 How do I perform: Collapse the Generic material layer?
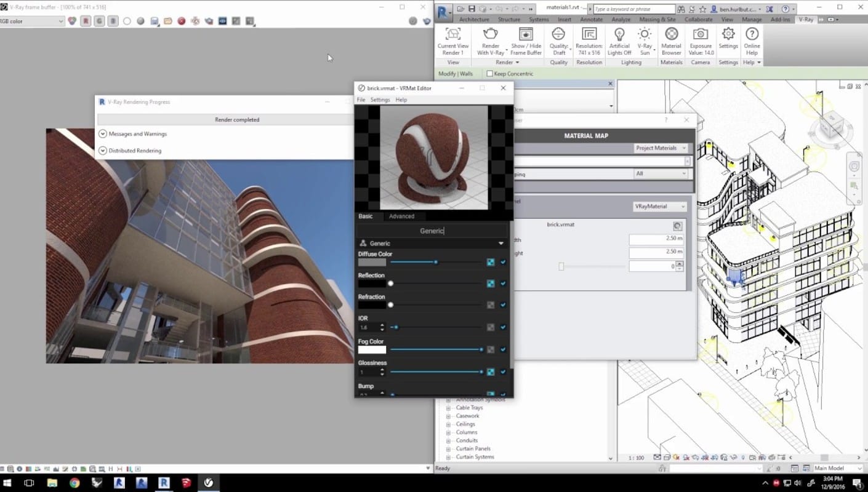pos(500,244)
